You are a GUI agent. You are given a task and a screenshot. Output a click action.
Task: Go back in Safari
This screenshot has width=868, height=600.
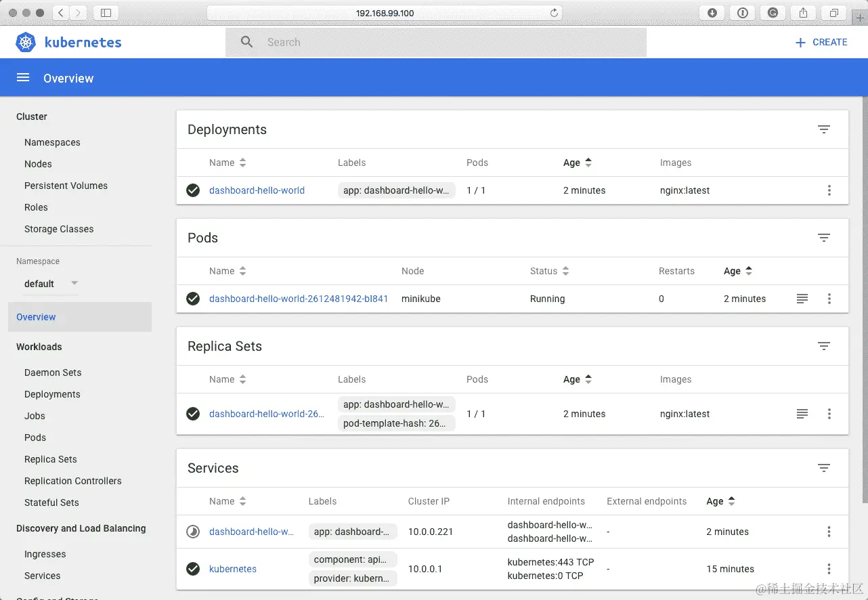(x=61, y=13)
